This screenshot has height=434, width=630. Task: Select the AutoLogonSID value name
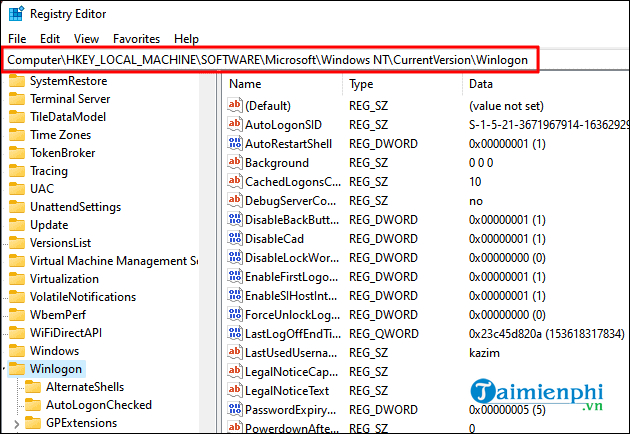coord(284,125)
